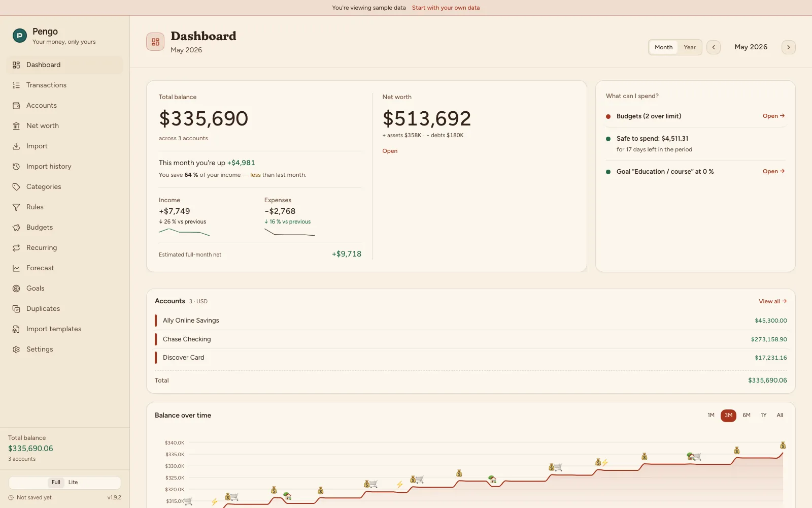Open the Net worth details link
Viewport: 812px width, 508px height.
point(390,151)
